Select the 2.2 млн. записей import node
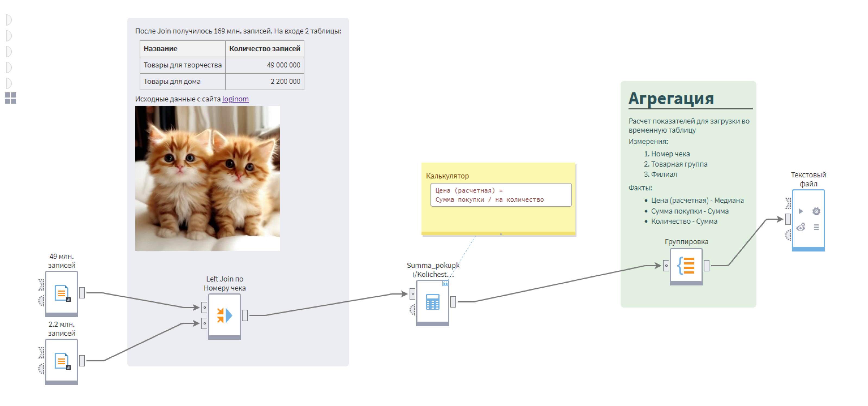The image size is (868, 406). (61, 361)
